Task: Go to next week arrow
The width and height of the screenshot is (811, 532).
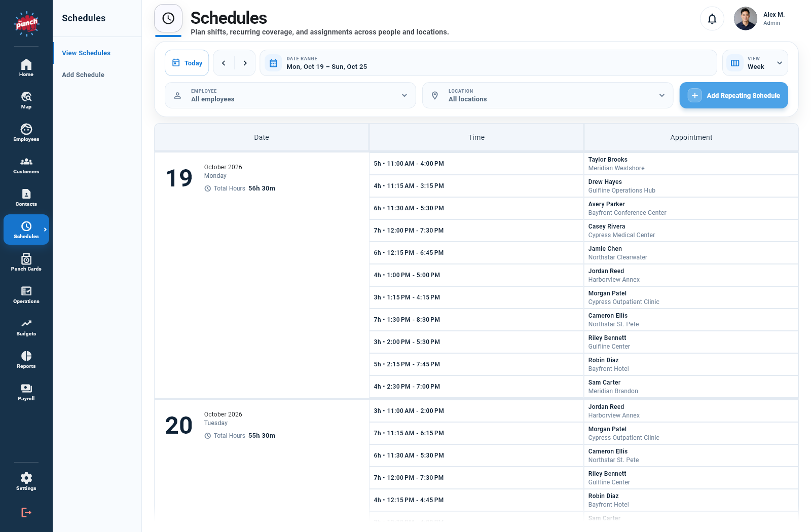Action: point(245,63)
